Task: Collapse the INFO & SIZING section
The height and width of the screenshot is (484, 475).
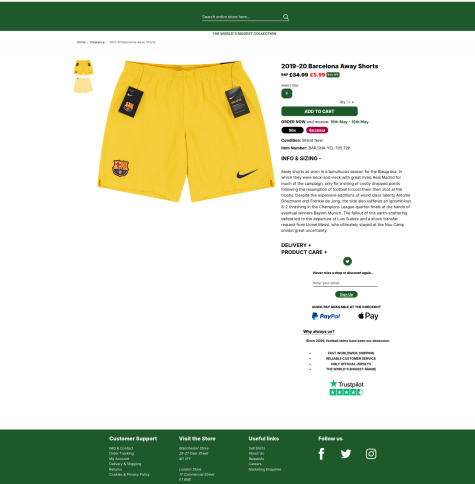Action: pos(301,158)
